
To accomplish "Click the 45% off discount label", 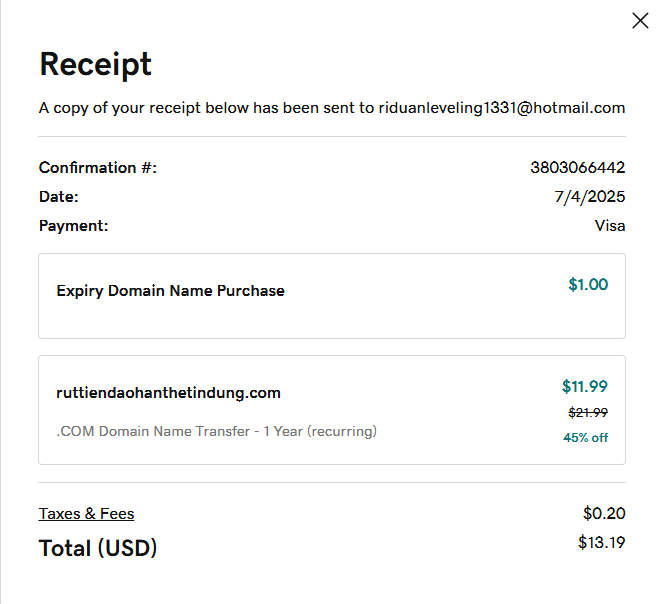I will coord(584,437).
